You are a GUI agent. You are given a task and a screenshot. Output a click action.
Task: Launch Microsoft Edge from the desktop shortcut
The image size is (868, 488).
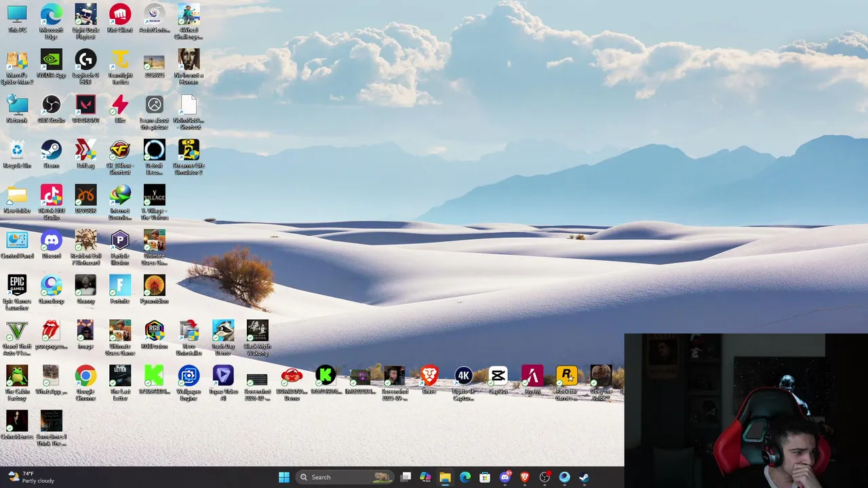coord(51,22)
